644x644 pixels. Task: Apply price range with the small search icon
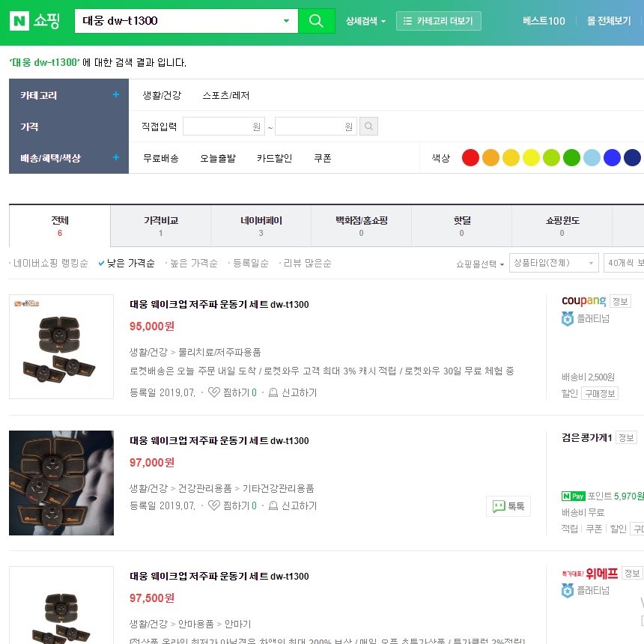[368, 126]
